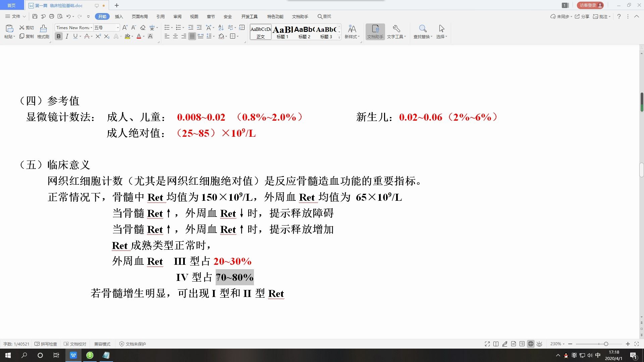The width and height of the screenshot is (644, 362).
Task: Align text right
Action: (x=183, y=36)
